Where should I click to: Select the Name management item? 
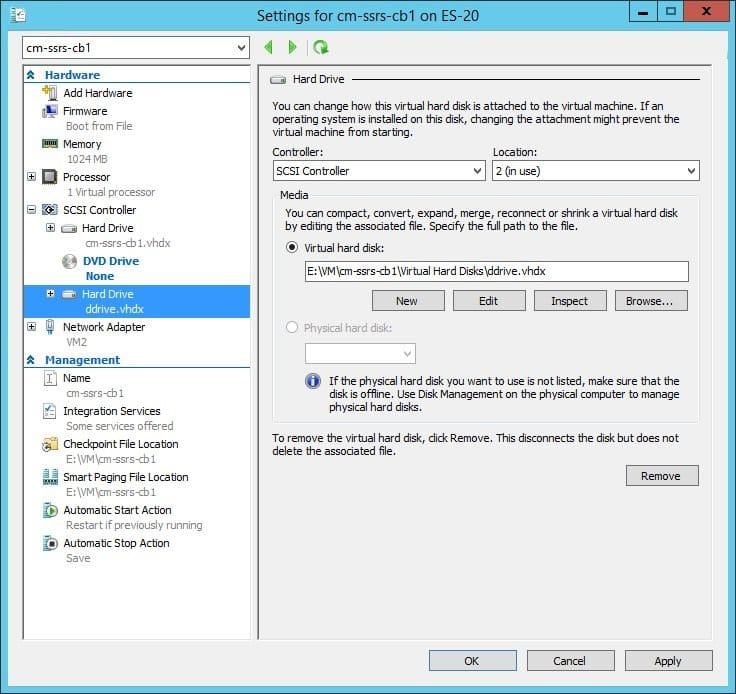(x=77, y=378)
